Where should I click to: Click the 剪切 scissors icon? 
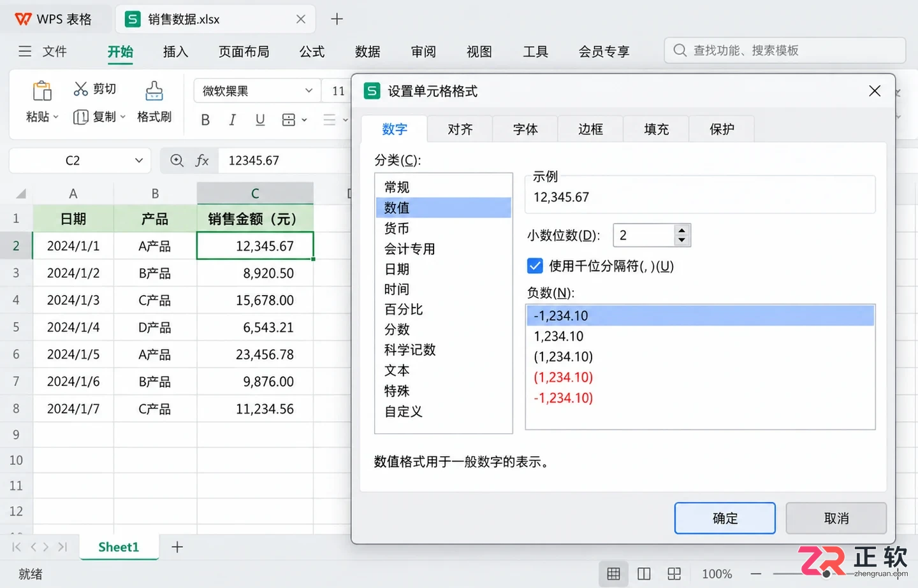pos(80,89)
